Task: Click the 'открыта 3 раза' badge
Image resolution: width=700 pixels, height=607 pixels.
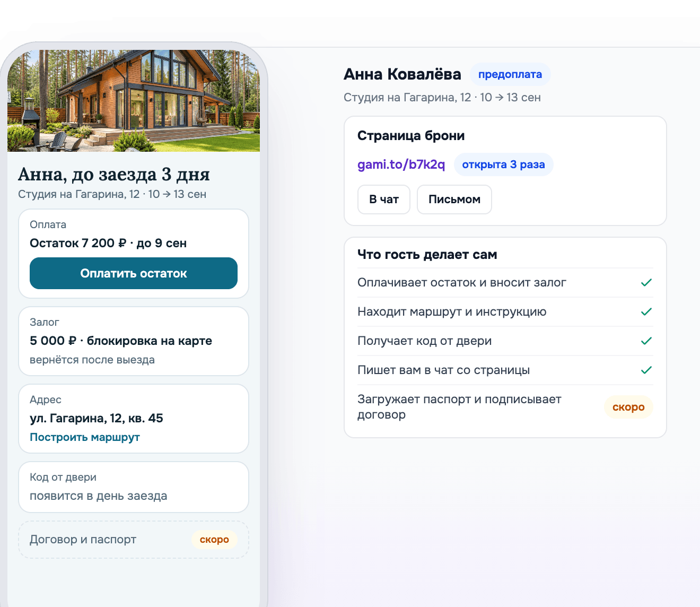Action: [x=504, y=164]
